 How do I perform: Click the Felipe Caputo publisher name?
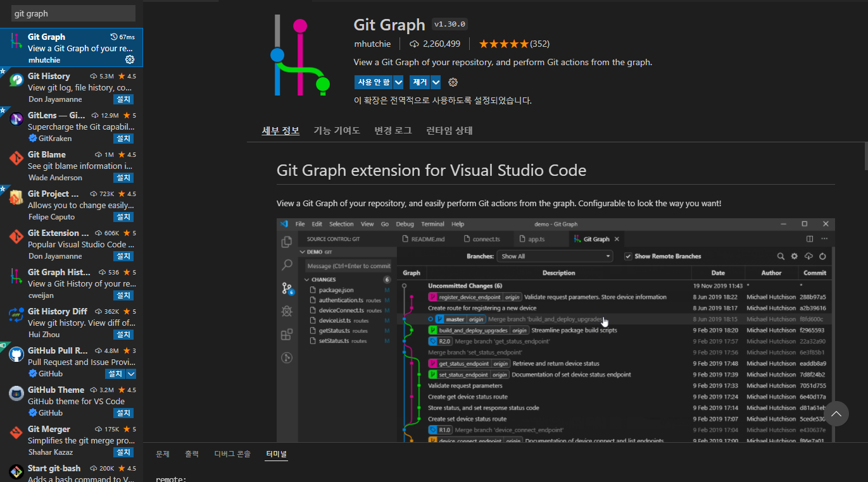pos(51,217)
